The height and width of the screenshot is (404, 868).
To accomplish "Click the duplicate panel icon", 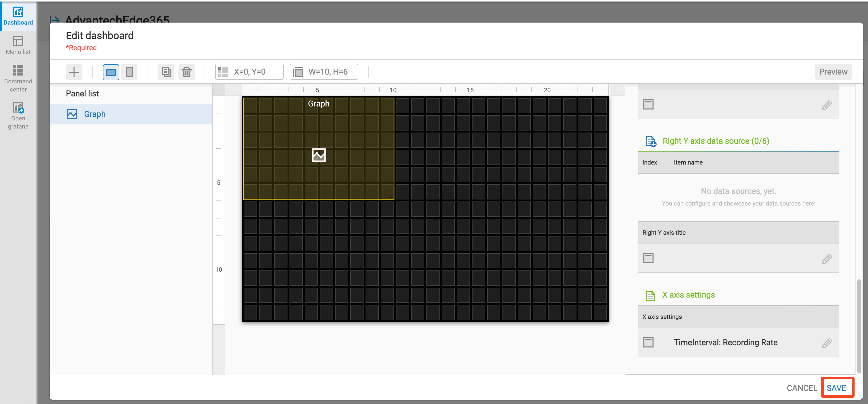I will click(166, 72).
